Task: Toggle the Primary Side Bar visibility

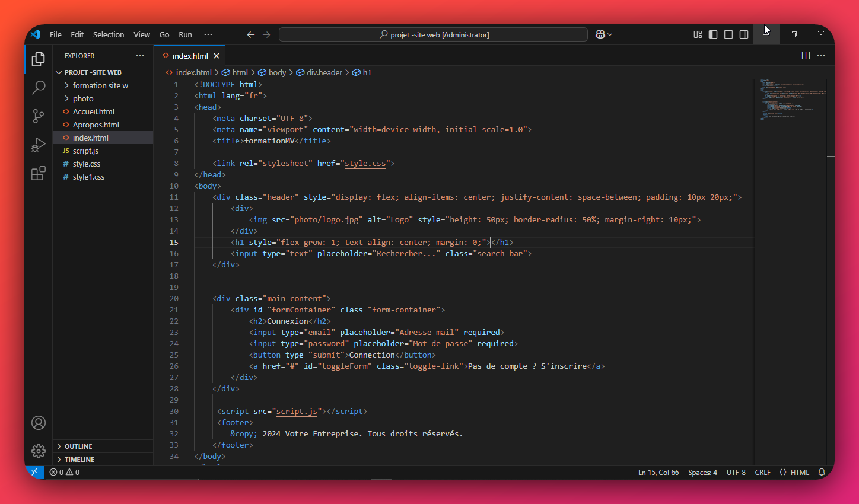Action: (x=713, y=35)
